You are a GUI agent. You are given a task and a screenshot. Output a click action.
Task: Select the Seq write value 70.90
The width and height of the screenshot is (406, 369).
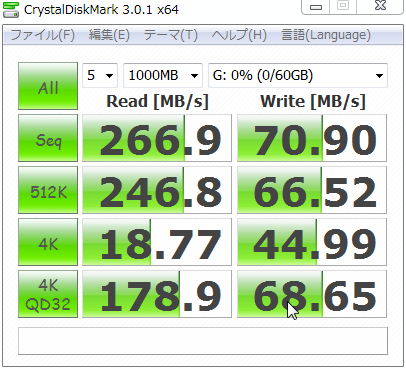click(312, 138)
